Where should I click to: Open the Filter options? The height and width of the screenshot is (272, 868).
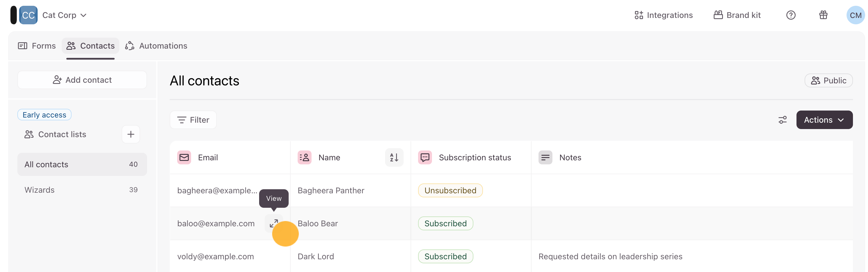tap(193, 120)
